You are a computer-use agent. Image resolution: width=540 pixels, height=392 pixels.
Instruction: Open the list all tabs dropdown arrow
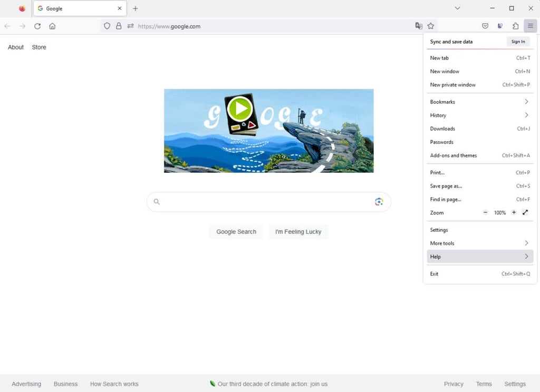click(457, 8)
